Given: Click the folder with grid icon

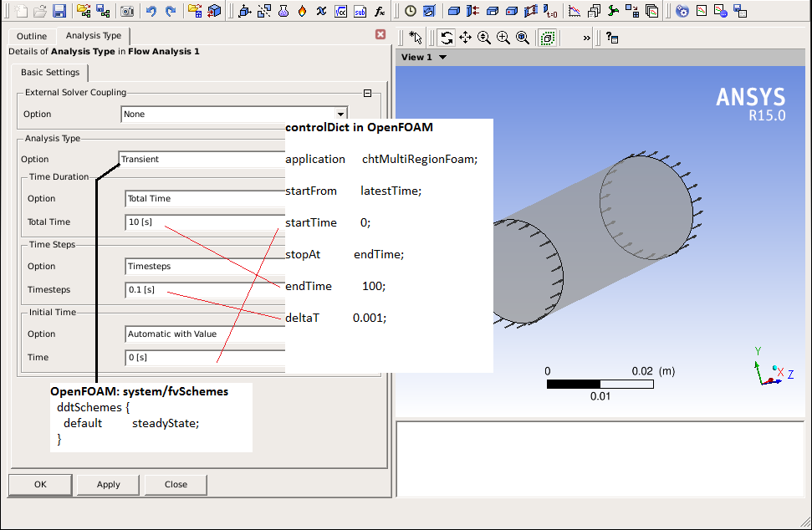Looking at the screenshot, I should (195, 10).
